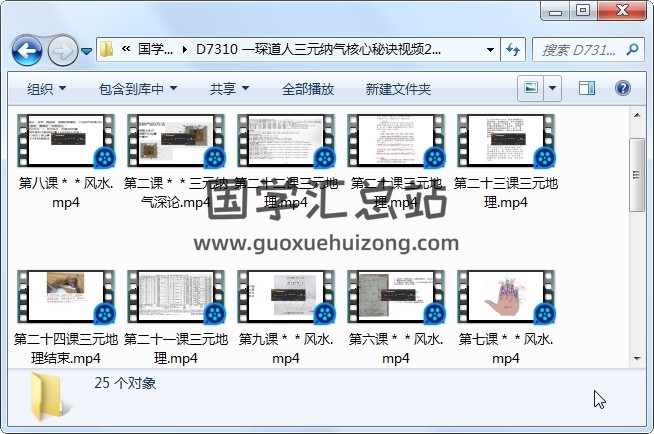Image resolution: width=654 pixels, height=434 pixels.
Task: Open the 共享 menu
Action: [229, 89]
